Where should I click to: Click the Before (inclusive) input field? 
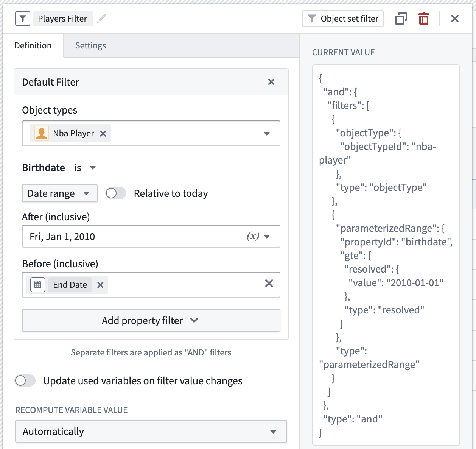click(x=151, y=285)
